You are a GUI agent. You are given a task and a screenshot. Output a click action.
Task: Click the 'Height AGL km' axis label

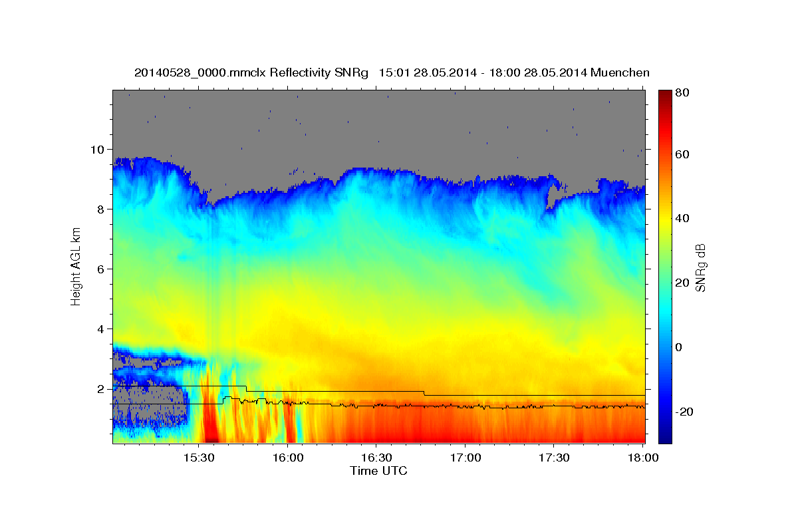(76, 267)
